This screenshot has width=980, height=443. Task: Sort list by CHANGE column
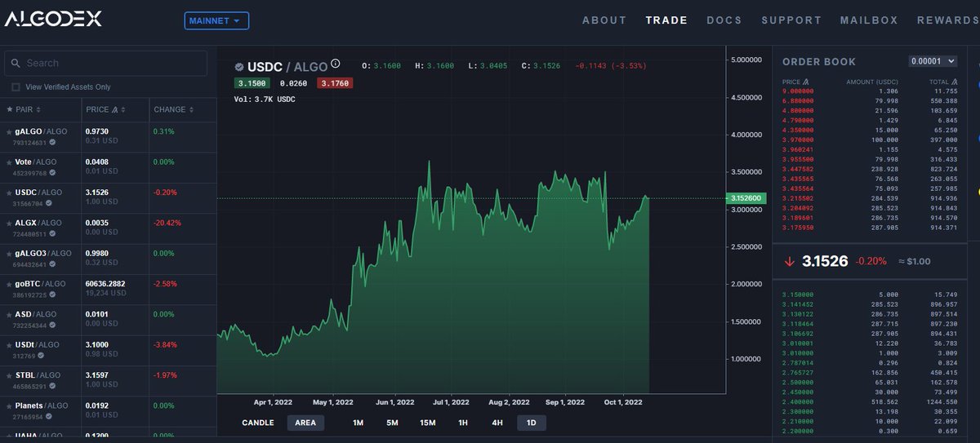[173, 109]
